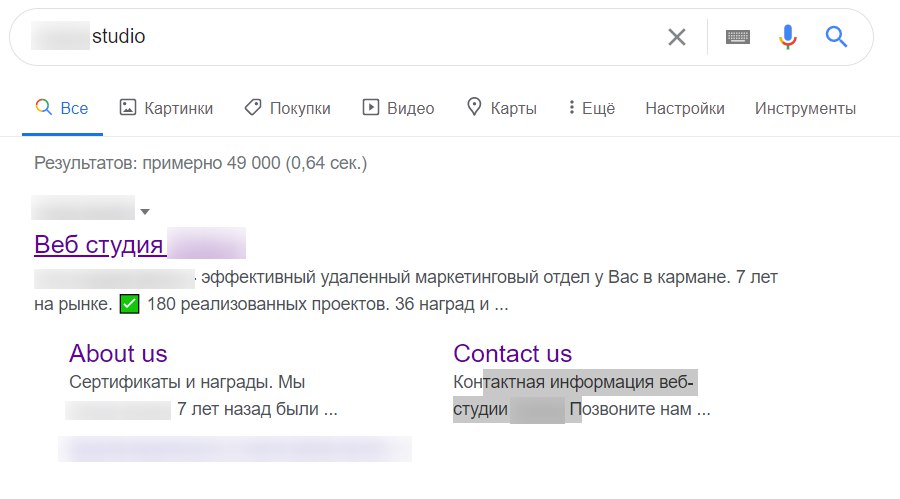Click the green checkmark icon in the snippet
Screen dimensions: 900x499
129,304
